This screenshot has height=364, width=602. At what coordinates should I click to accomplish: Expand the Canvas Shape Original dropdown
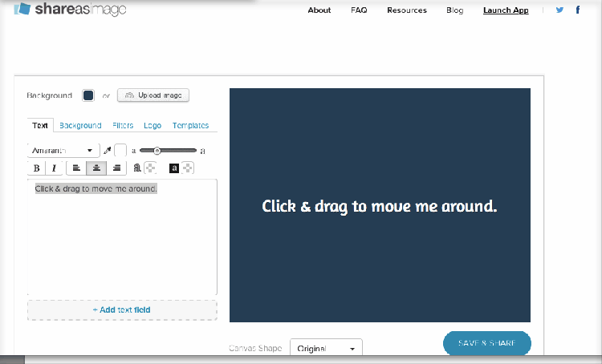point(326,349)
